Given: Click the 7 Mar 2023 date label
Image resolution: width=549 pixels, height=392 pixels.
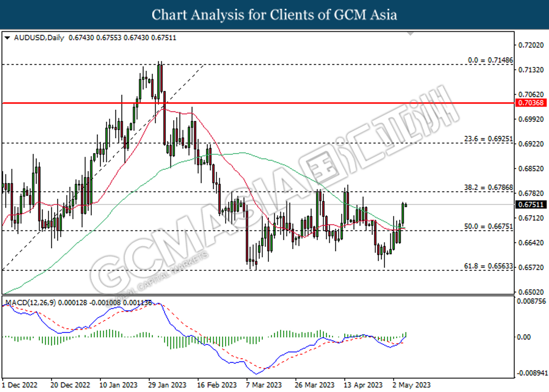Looking at the screenshot, I should pyautogui.click(x=264, y=385).
